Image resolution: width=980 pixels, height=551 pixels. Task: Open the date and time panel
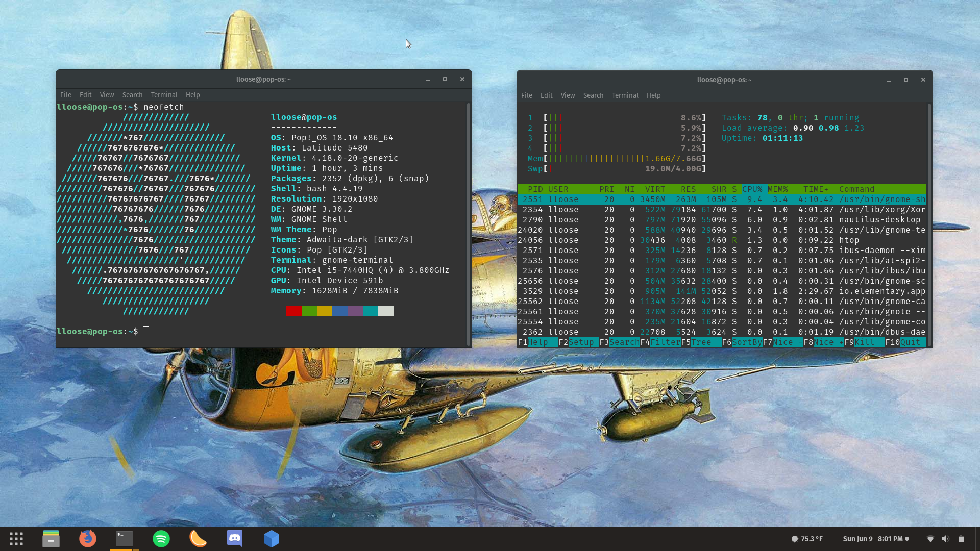pyautogui.click(x=873, y=539)
